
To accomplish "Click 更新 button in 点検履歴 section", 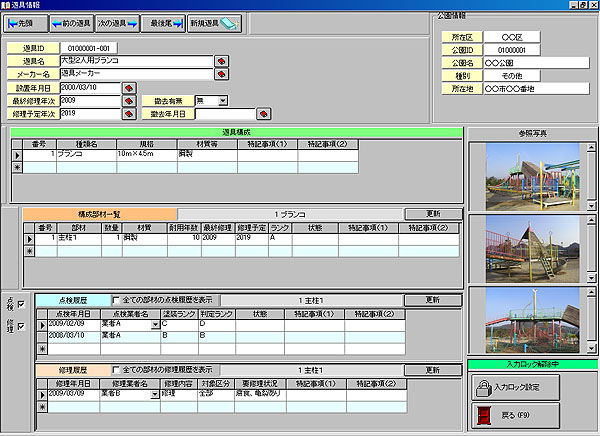I will (432, 299).
